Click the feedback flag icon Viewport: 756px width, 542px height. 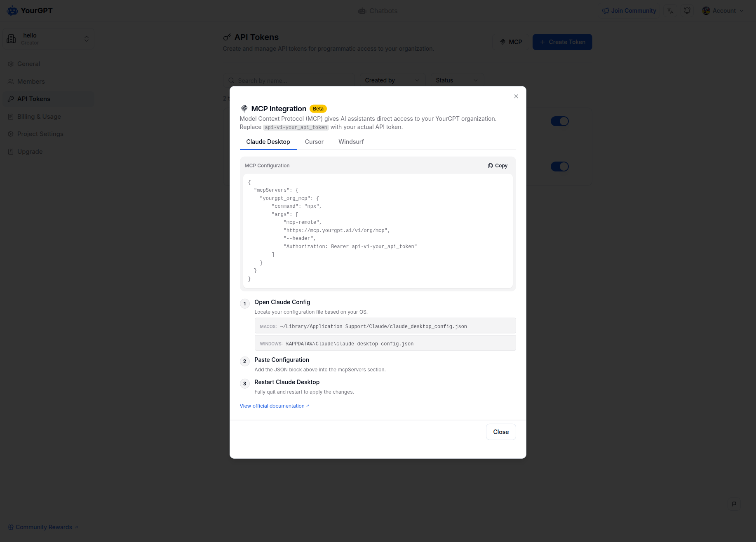pos(734,504)
